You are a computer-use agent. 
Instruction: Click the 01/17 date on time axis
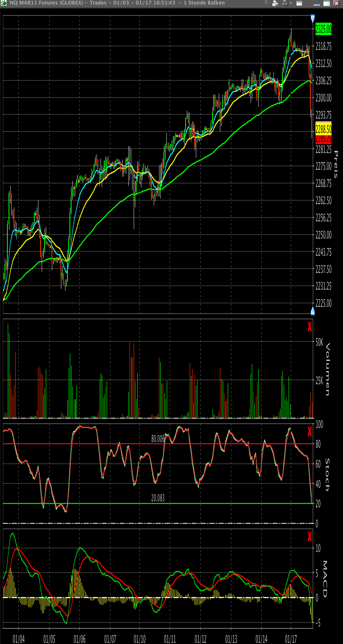pyautogui.click(x=291, y=639)
